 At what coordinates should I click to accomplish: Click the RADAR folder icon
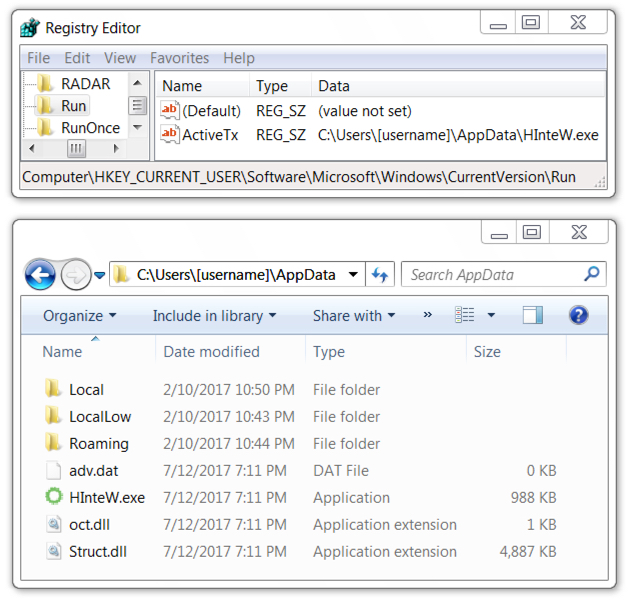tap(45, 83)
